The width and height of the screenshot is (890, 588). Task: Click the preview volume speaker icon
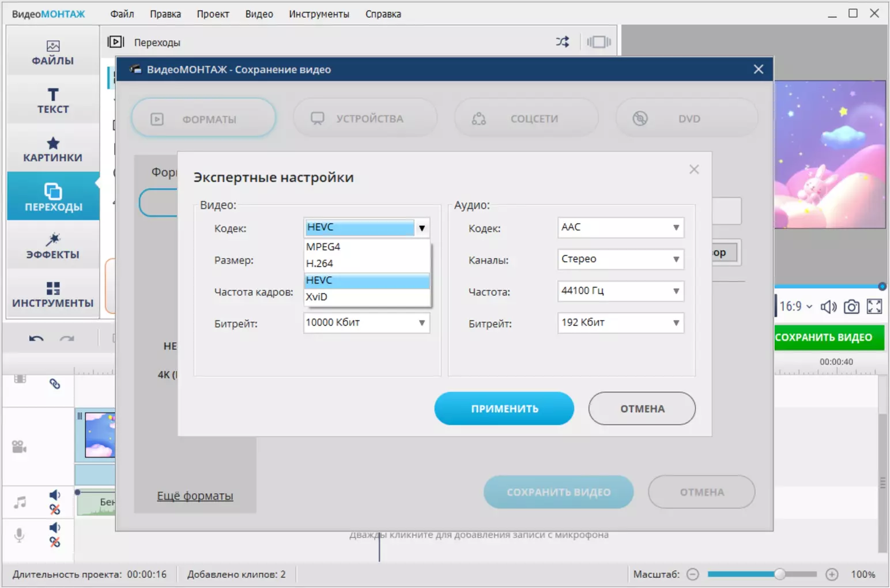click(828, 307)
